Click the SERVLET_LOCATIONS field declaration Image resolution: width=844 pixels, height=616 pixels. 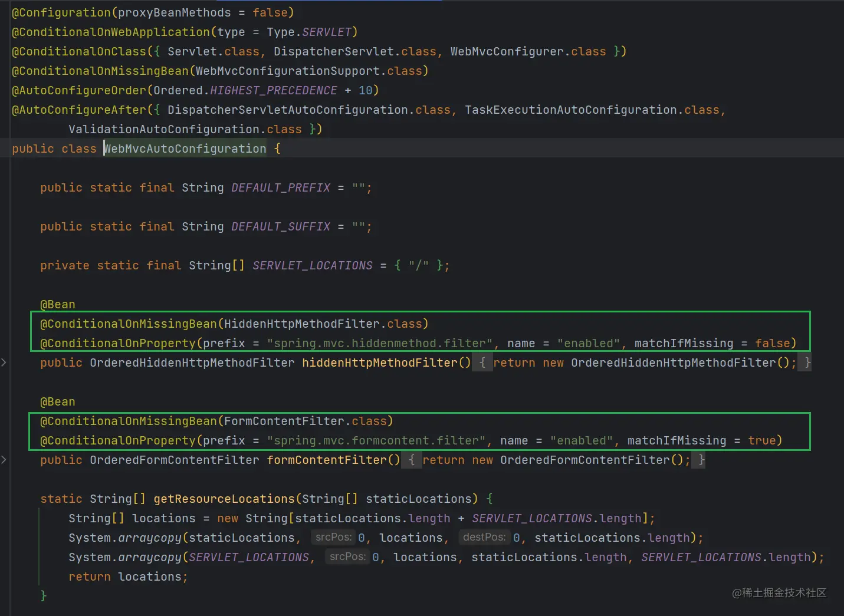[x=313, y=265]
